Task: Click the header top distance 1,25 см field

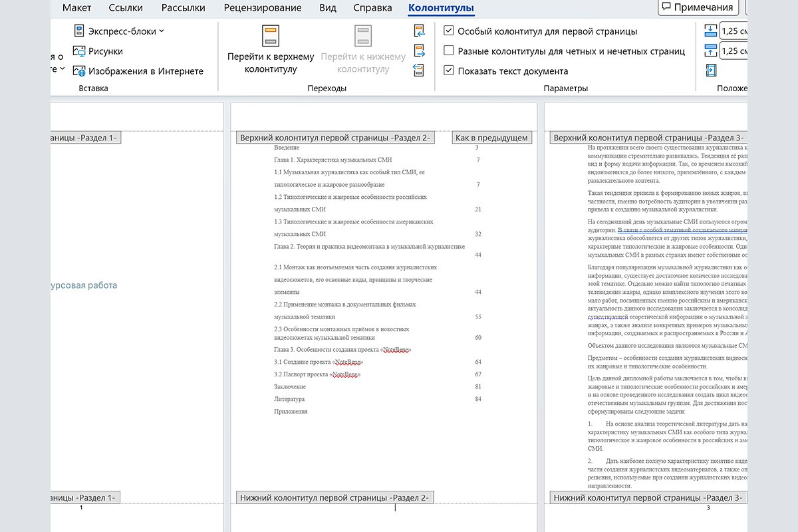Action: [x=733, y=31]
